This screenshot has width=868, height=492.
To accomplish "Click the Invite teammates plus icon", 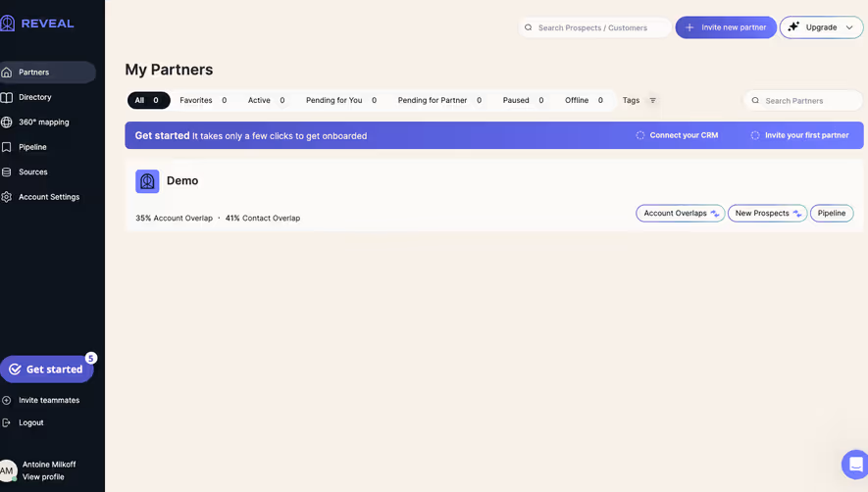I will coord(7,400).
